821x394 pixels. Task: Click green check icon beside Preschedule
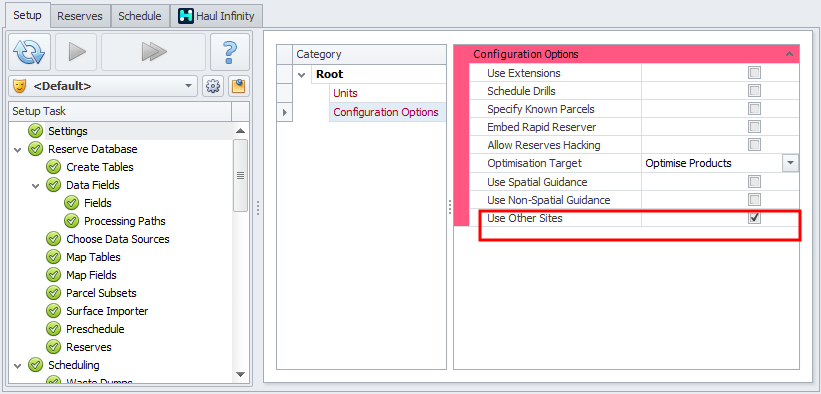(53, 329)
